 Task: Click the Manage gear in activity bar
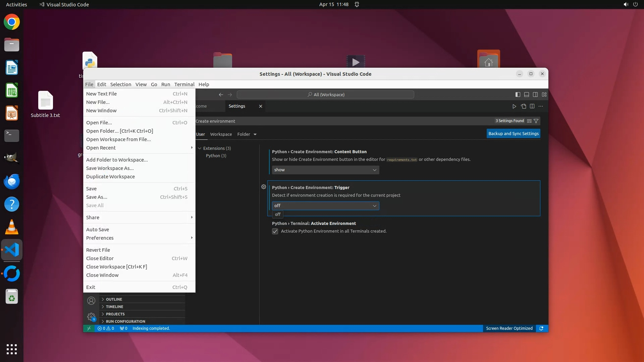[x=91, y=316]
